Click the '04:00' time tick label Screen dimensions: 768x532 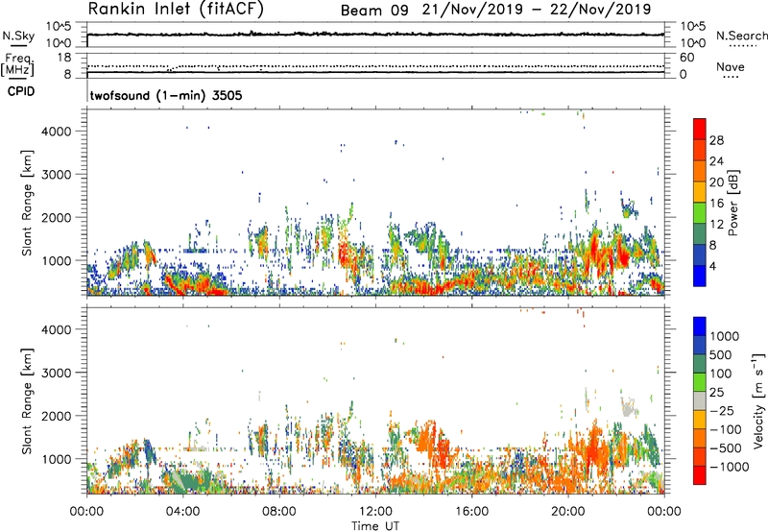pyautogui.click(x=182, y=512)
